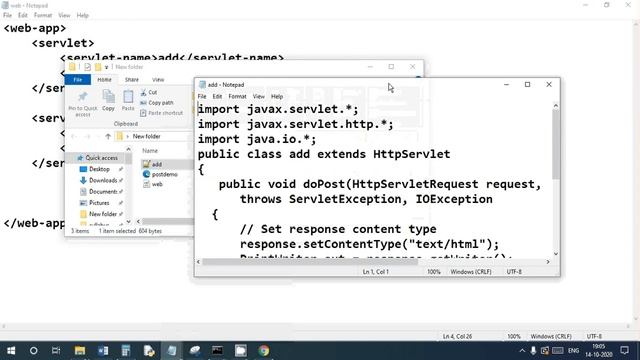This screenshot has height=360, width=640.
Task: Open Word from taskbar
Action: point(103,350)
